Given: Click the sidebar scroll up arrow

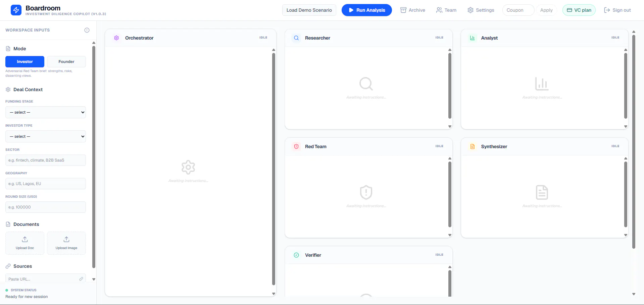Looking at the screenshot, I should coord(94,43).
